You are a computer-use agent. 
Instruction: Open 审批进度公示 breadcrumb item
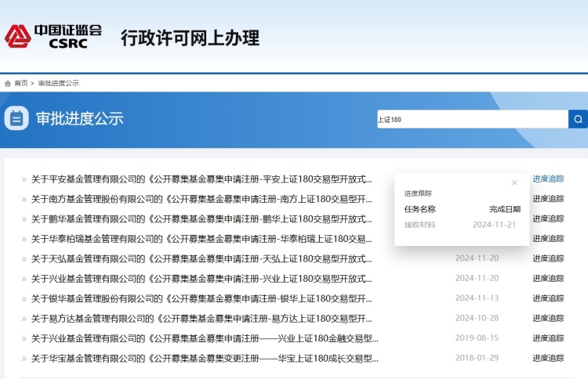[59, 83]
